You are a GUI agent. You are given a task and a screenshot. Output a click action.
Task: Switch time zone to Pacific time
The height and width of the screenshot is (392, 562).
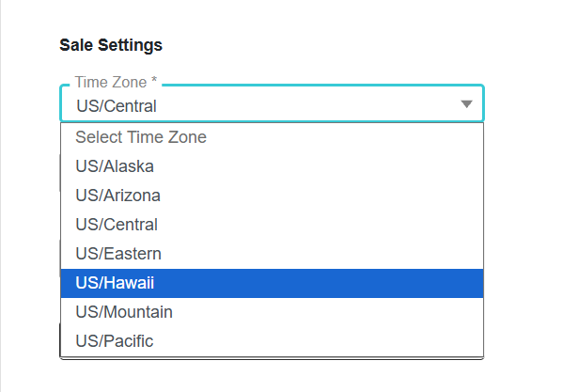tap(272, 341)
